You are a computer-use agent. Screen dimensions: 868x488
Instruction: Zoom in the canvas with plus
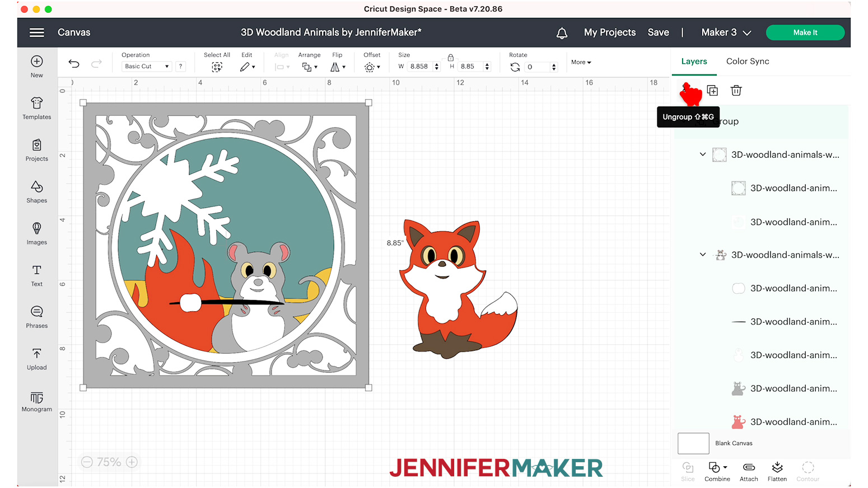[x=132, y=462]
